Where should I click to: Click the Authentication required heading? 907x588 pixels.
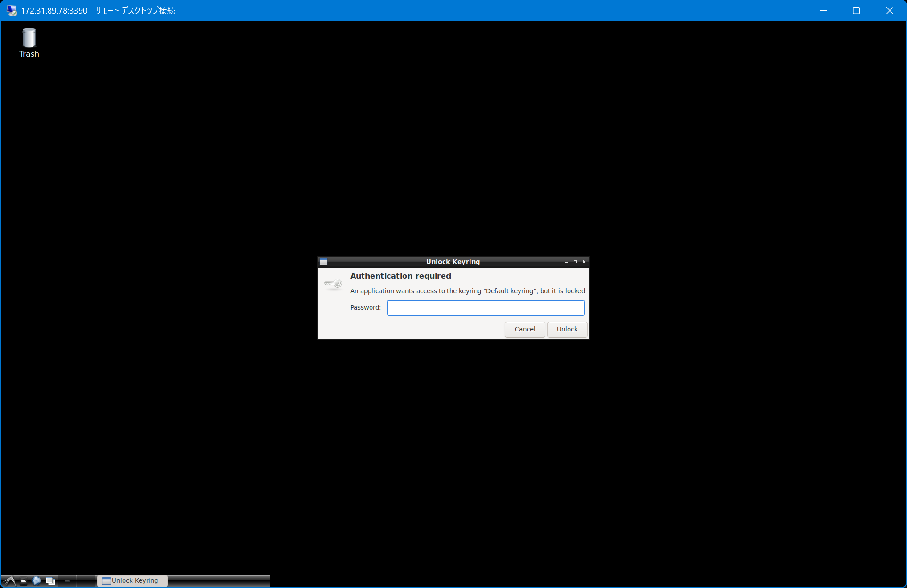[401, 276]
